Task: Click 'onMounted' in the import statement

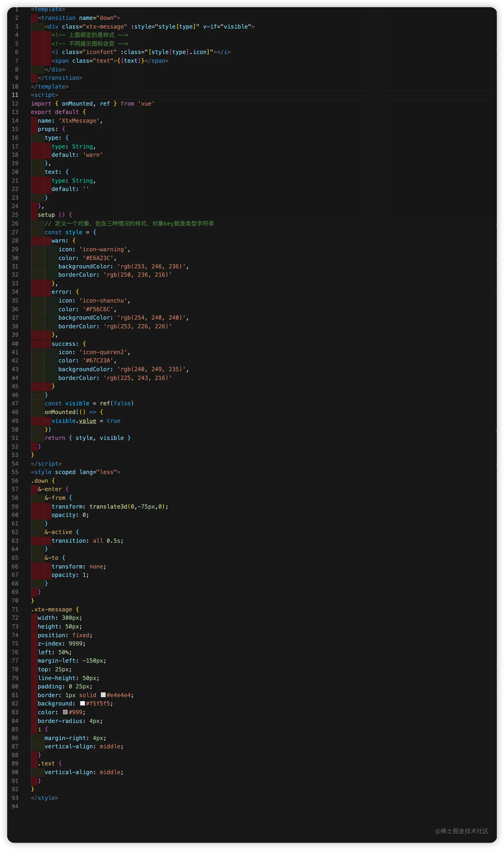Action: [77, 104]
